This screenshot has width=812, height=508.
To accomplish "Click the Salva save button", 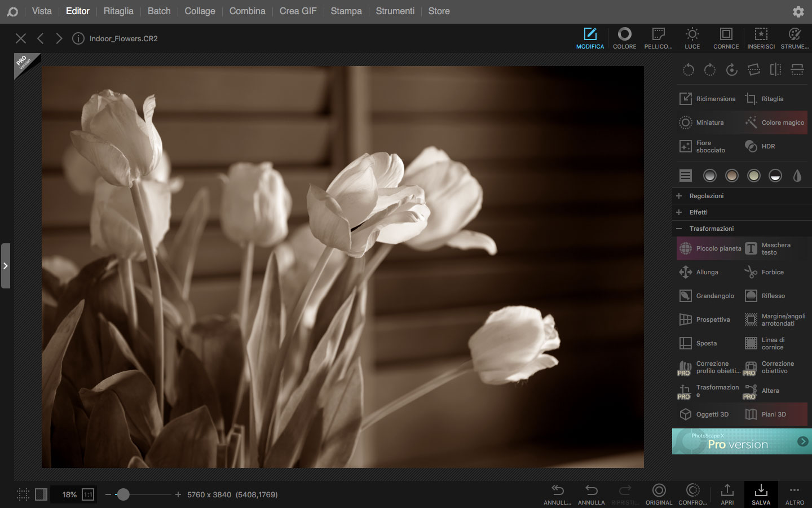I will click(x=761, y=494).
